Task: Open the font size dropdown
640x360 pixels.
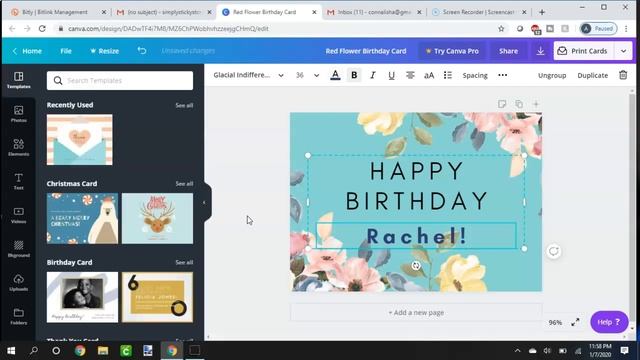Action: 307,75
